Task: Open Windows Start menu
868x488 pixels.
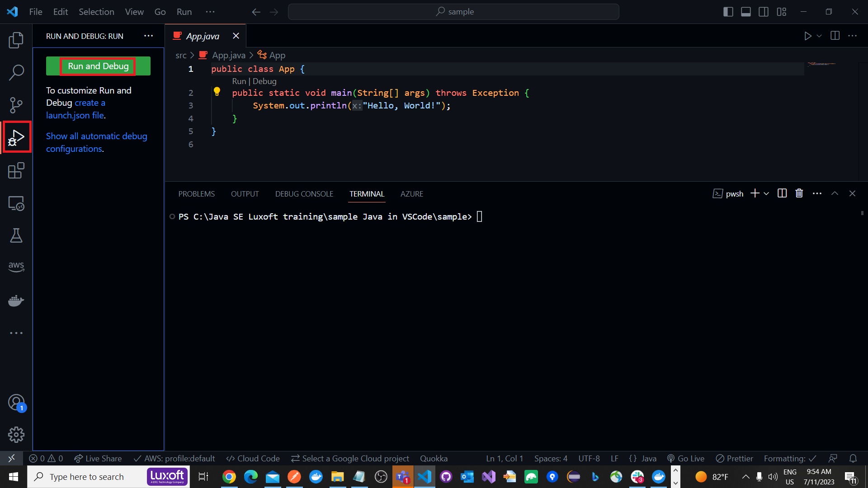Action: (x=14, y=477)
